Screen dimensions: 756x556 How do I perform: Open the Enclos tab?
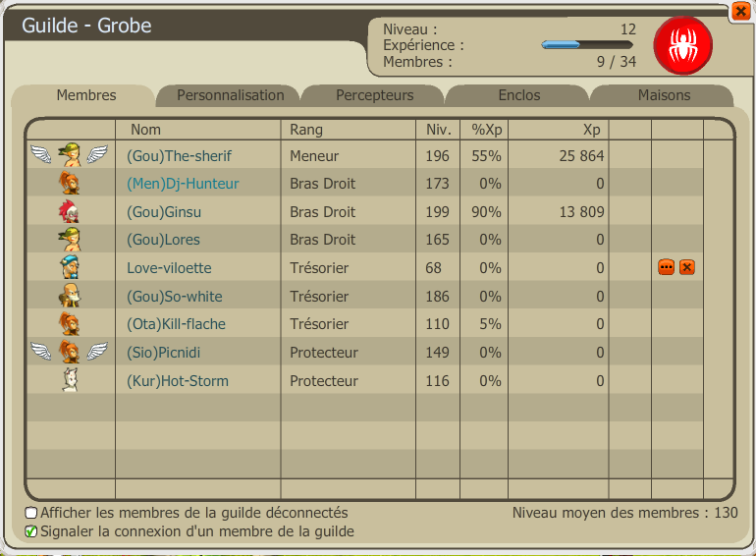tap(519, 95)
